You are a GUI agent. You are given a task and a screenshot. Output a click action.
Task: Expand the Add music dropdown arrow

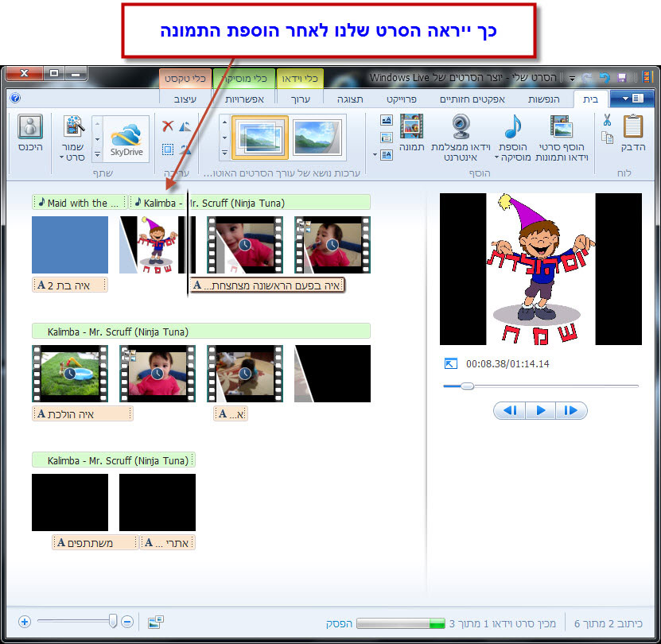pos(496,157)
